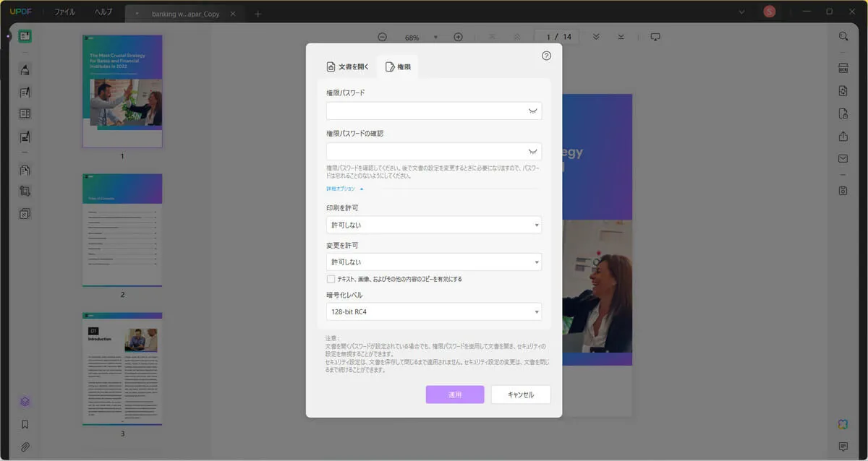Open the Convert/Export PDF icon in right sidebar
The width and height of the screenshot is (868, 461).
tap(843, 91)
